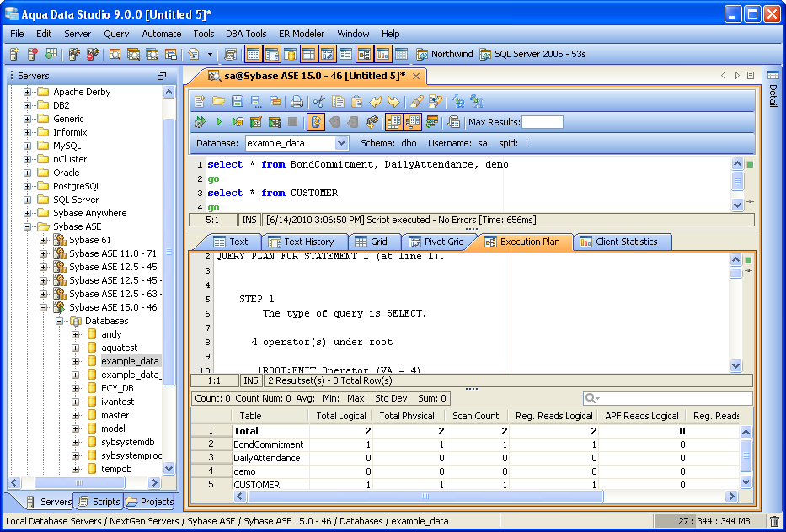Toggle the highlighted auto-commit button
The height and width of the screenshot is (532, 786).
(315, 123)
